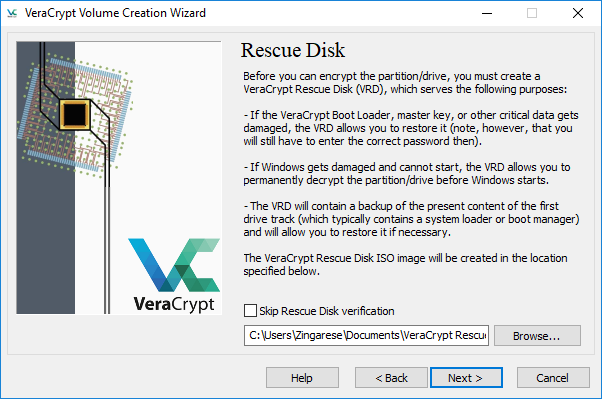Close the wizard with the title bar X
This screenshot has width=602, height=399.
[x=577, y=13]
